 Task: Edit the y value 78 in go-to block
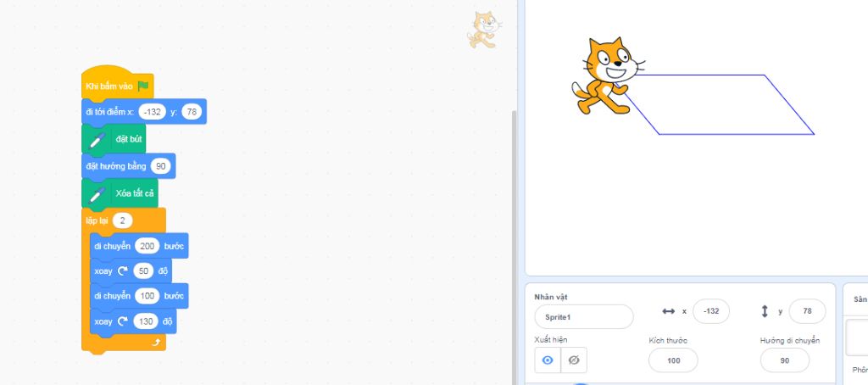click(192, 112)
